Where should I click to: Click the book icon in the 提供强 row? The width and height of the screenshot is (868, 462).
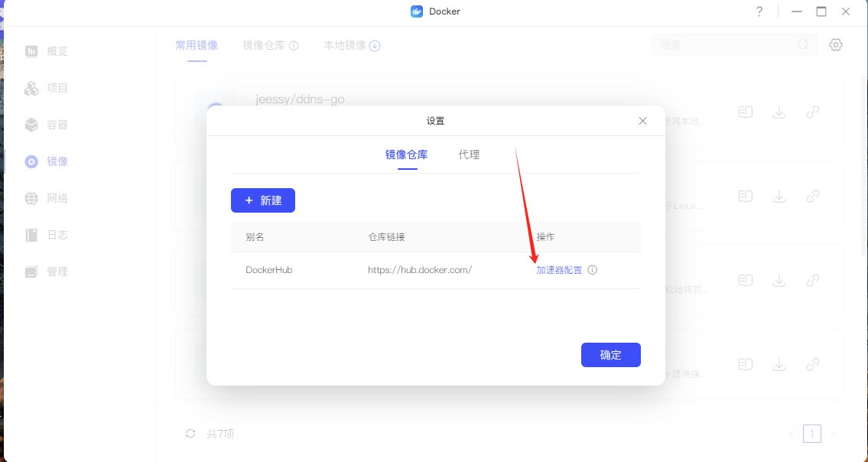(746, 365)
